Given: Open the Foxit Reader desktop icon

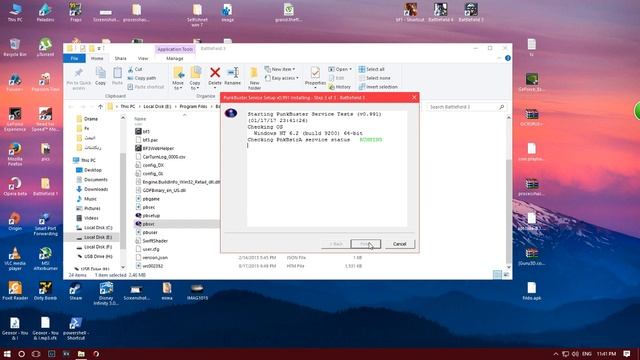Looking at the screenshot, I should pyautogui.click(x=15, y=291).
